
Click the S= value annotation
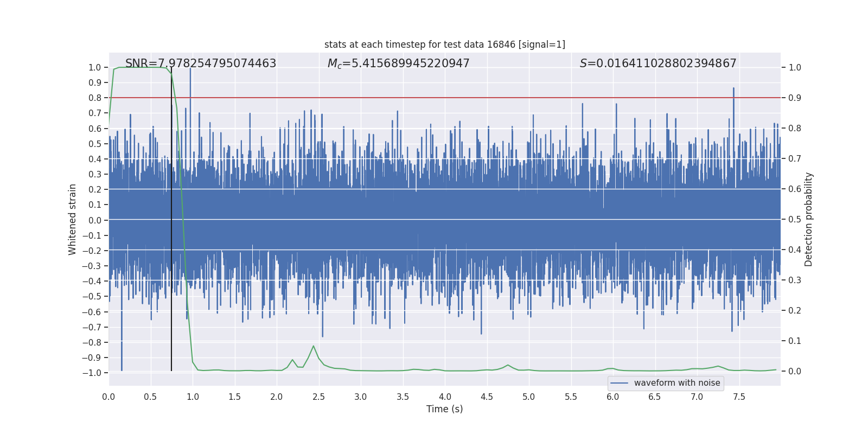pyautogui.click(x=658, y=63)
